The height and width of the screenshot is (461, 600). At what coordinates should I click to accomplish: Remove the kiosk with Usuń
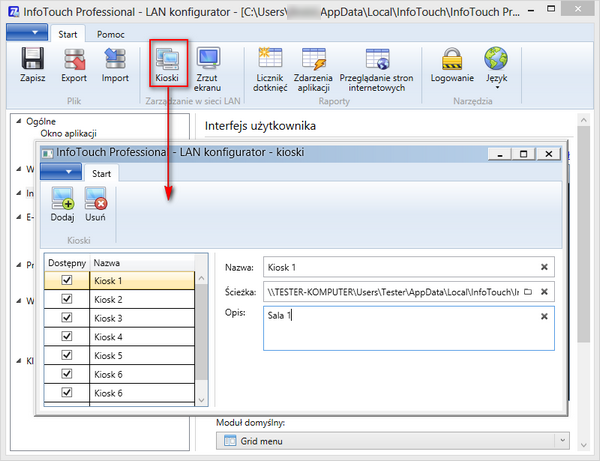click(95, 204)
